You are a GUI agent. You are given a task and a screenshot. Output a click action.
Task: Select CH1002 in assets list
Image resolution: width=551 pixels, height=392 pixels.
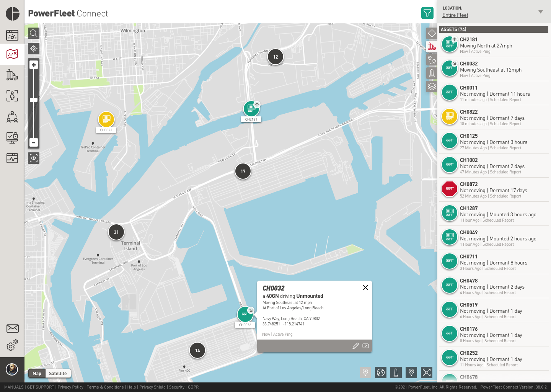pos(494,166)
